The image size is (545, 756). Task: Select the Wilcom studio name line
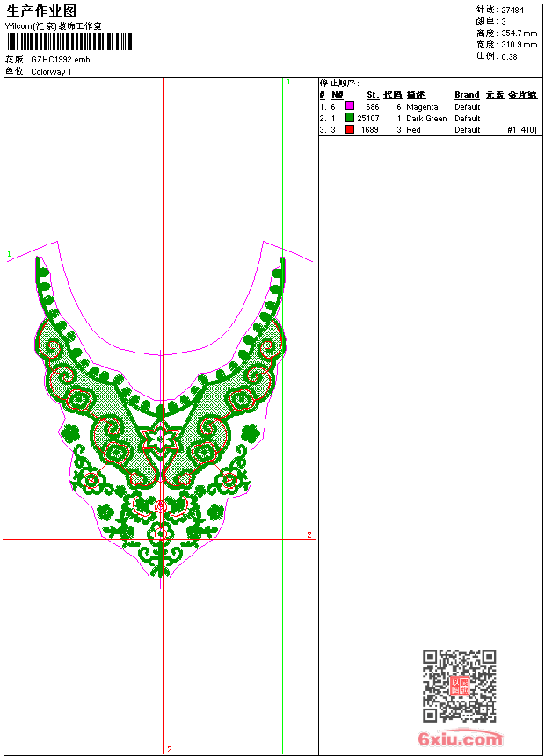click(54, 26)
